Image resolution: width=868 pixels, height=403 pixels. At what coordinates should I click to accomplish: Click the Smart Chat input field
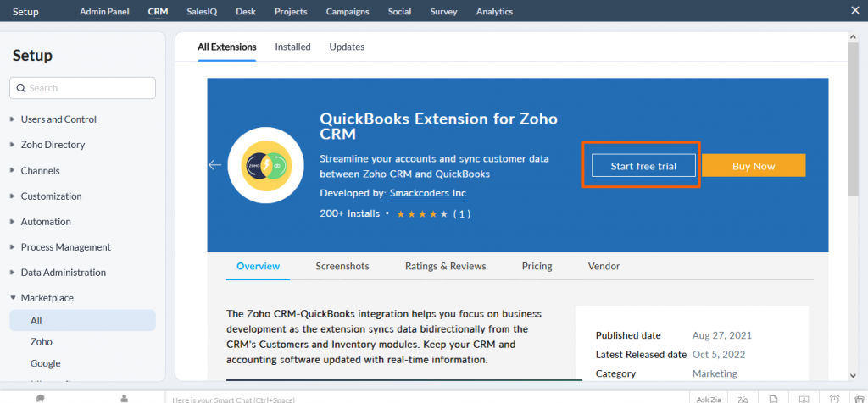(x=427, y=399)
